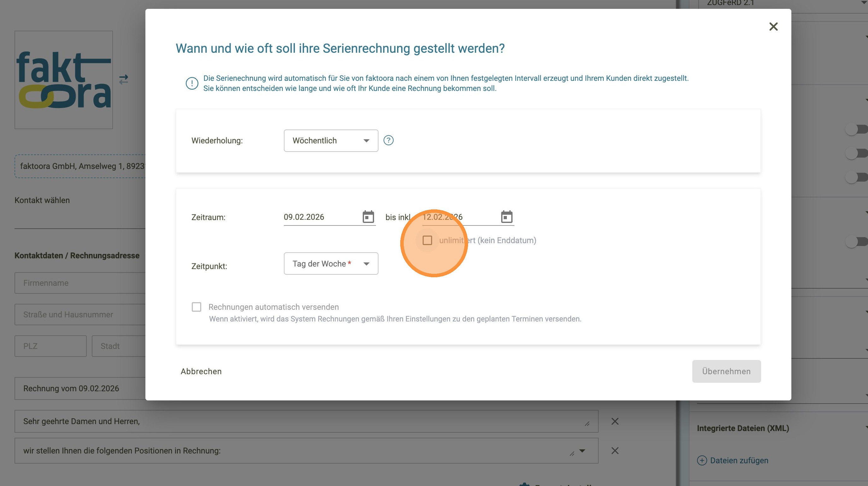The height and width of the screenshot is (486, 868).
Task: Click the faktoora logo image
Action: coord(64,80)
